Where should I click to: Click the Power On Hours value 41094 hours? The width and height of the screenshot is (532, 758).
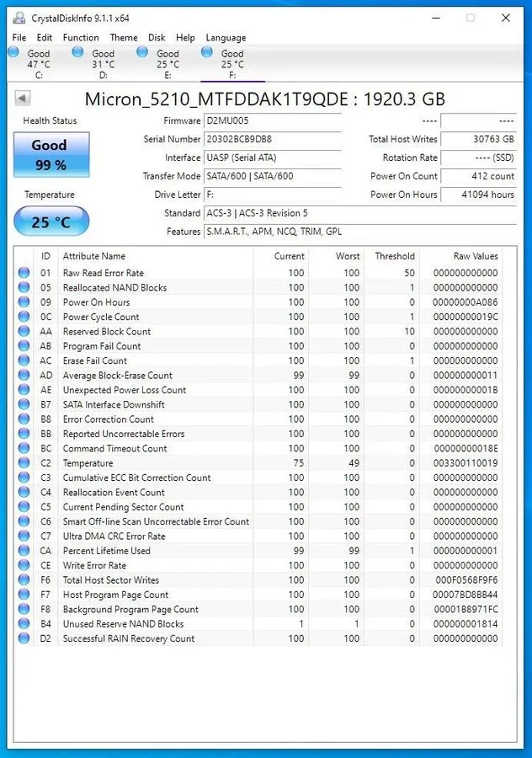click(x=478, y=195)
